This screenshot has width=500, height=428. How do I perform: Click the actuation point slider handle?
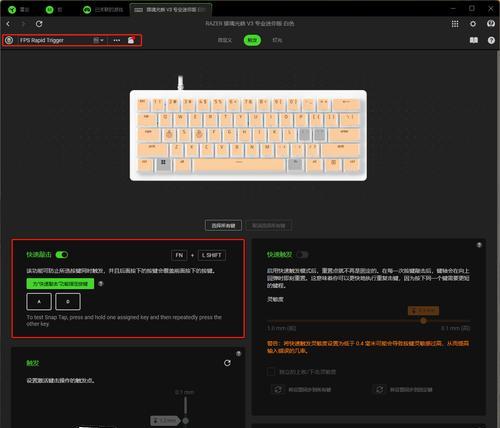coord(186,421)
